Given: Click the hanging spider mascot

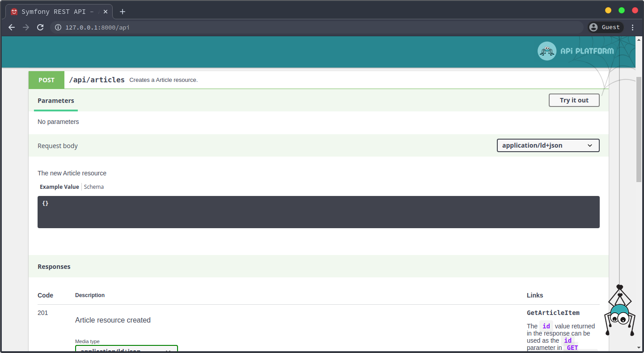Looking at the screenshot, I should [619, 313].
